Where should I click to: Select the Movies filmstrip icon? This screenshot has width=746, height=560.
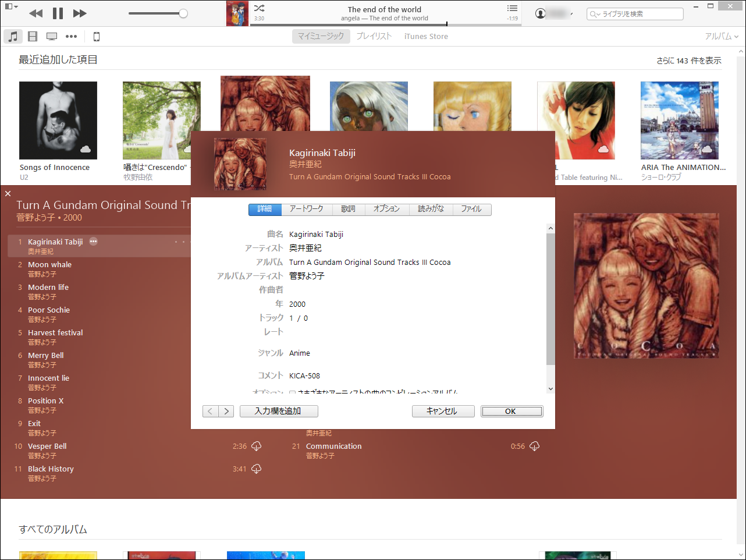pyautogui.click(x=33, y=36)
